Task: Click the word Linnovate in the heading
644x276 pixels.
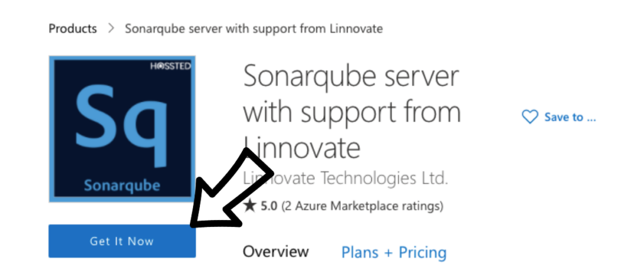Action: tap(301, 148)
